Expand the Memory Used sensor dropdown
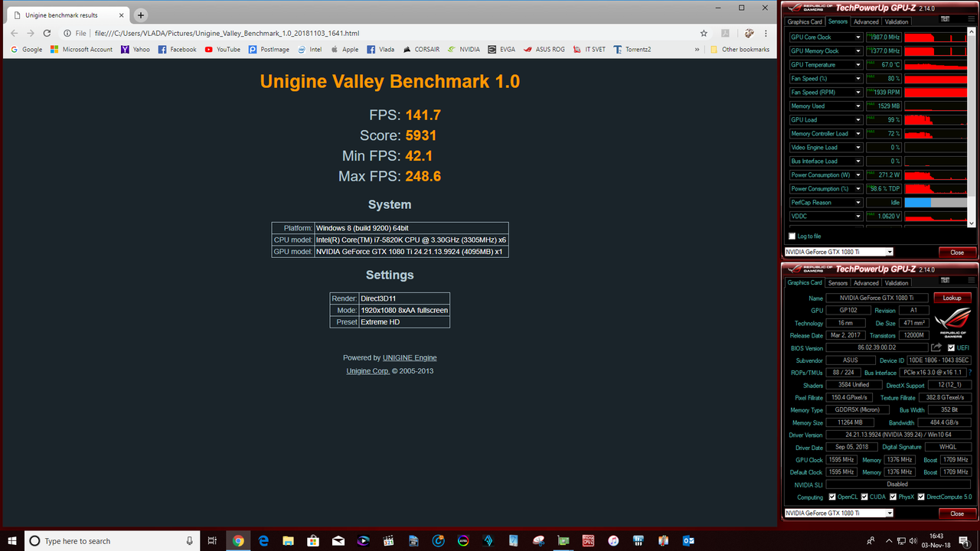Screen dimensions: 980x551 858,106
